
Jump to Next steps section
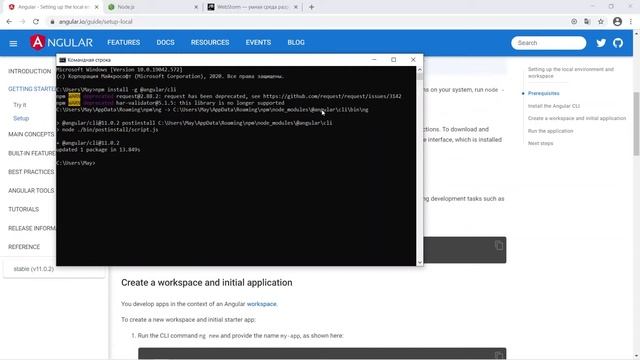(540, 143)
